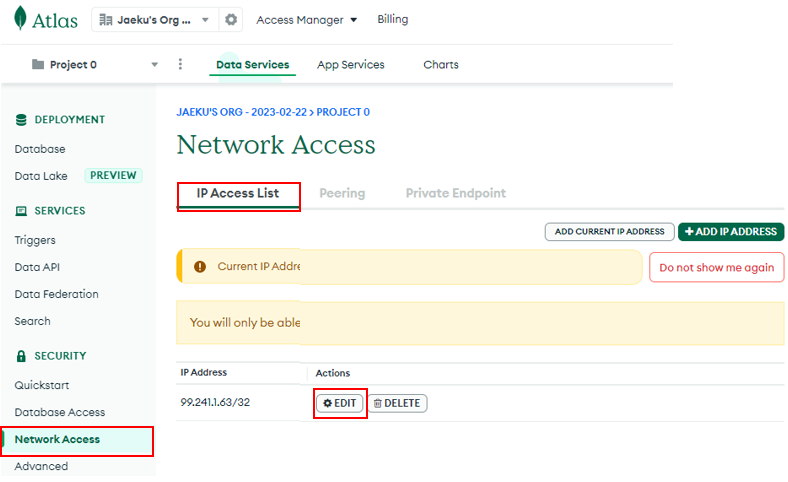Image resolution: width=788 pixels, height=482 pixels.
Task: Click the Atlas leaf logo
Action: (20, 18)
